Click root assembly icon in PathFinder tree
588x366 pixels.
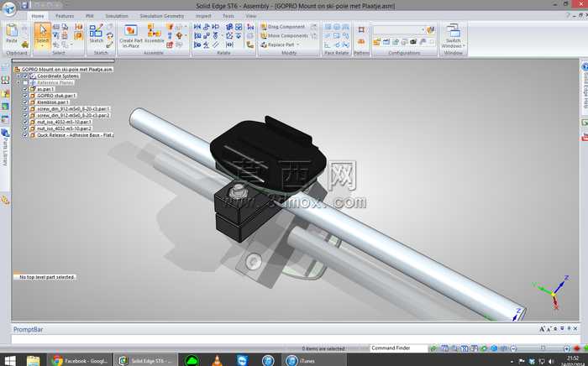click(x=17, y=70)
